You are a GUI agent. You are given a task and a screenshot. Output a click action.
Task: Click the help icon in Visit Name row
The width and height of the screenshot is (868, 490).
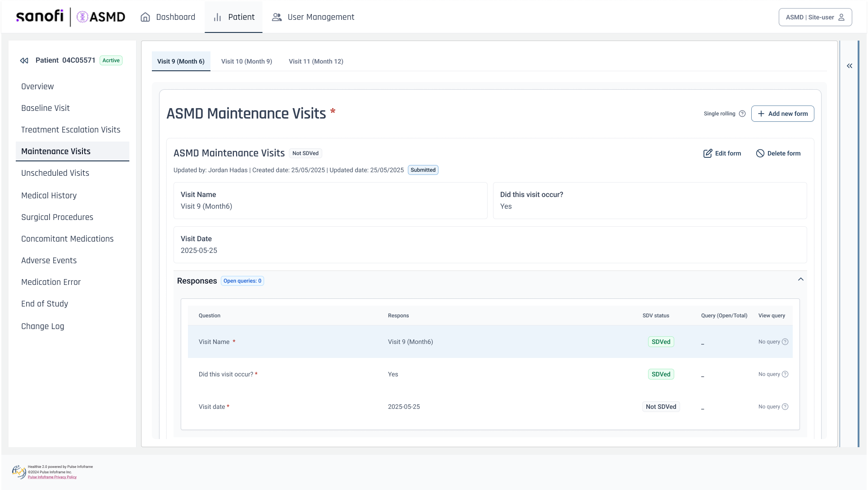pyautogui.click(x=785, y=342)
